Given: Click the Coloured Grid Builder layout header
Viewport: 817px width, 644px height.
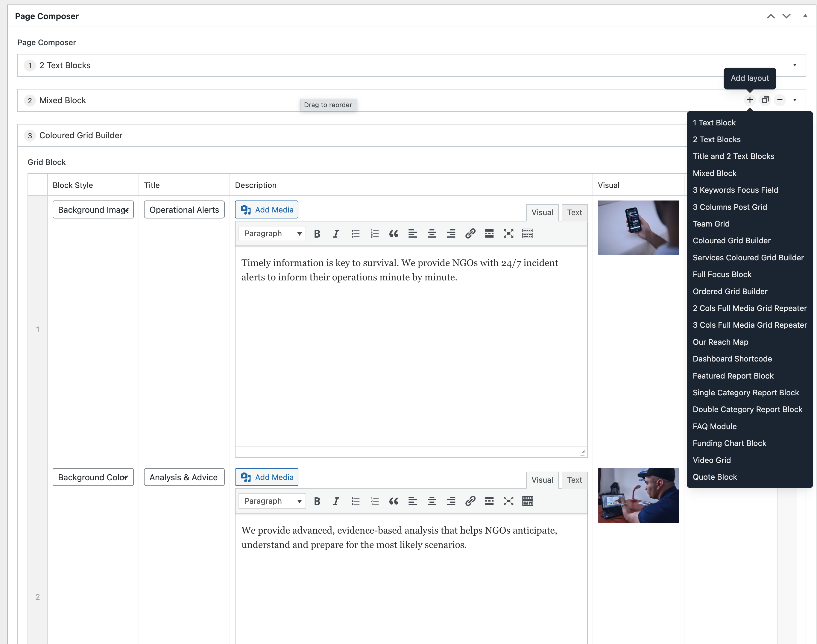Looking at the screenshot, I should 352,135.
